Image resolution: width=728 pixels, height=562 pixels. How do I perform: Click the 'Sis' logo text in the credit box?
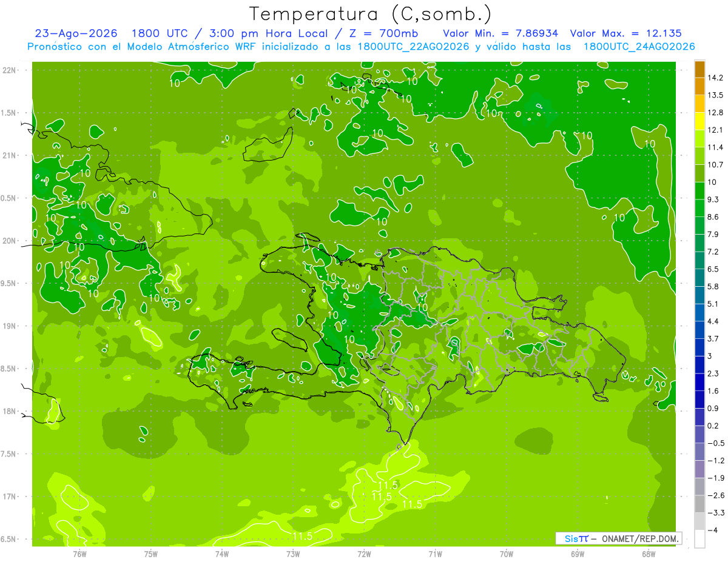coord(571,538)
